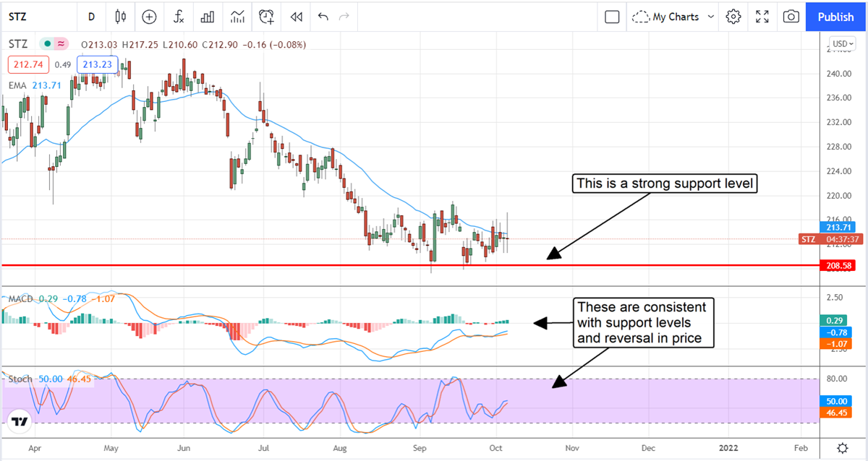Redo the chart action
This screenshot has width=868, height=461.
click(344, 16)
